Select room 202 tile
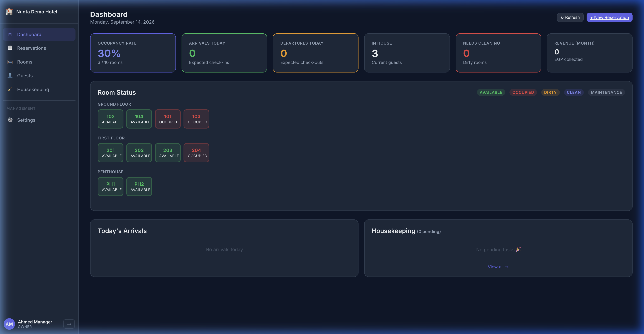This screenshot has width=644, height=334. [139, 153]
